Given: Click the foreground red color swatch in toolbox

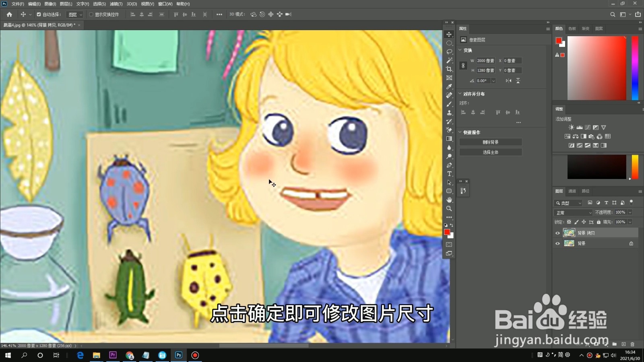Looking at the screenshot, I should point(447,232).
